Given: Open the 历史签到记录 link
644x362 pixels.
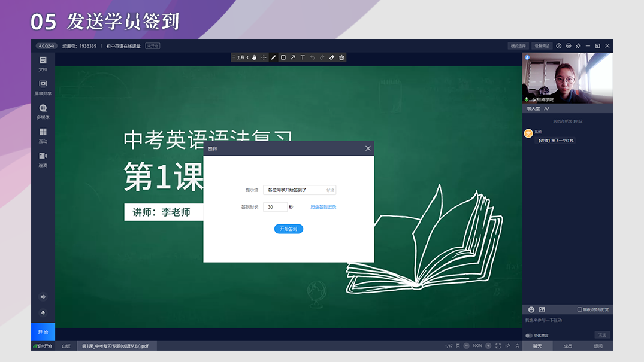Looking at the screenshot, I should [x=323, y=207].
